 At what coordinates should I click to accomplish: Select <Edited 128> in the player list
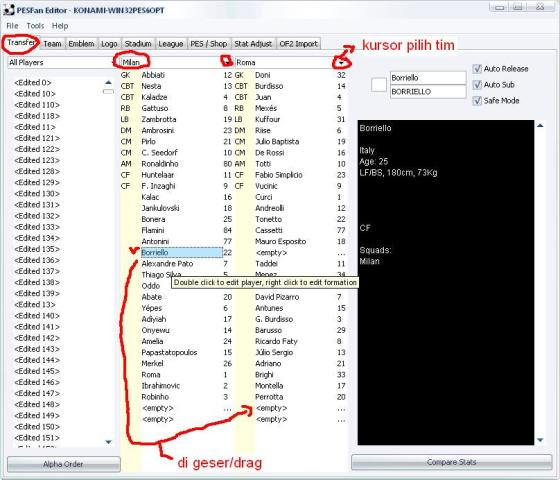coord(37,171)
